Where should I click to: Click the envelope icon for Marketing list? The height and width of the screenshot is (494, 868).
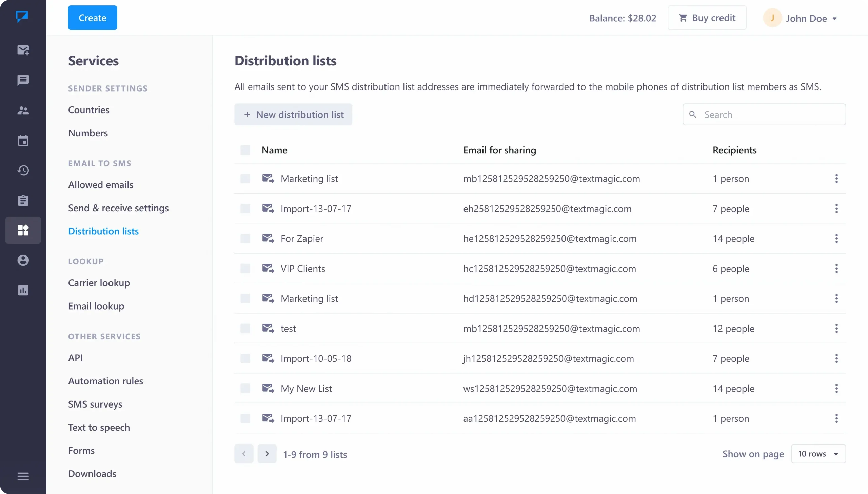pyautogui.click(x=268, y=178)
